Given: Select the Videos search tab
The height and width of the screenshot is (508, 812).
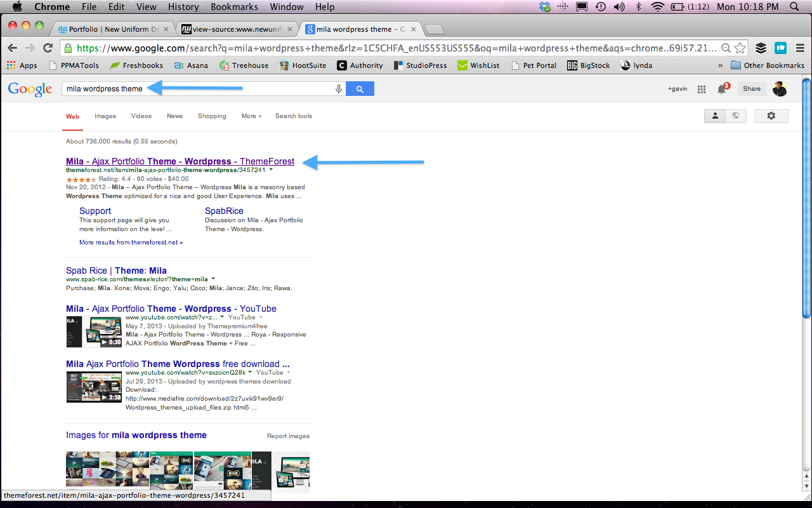Looking at the screenshot, I should pyautogui.click(x=141, y=116).
